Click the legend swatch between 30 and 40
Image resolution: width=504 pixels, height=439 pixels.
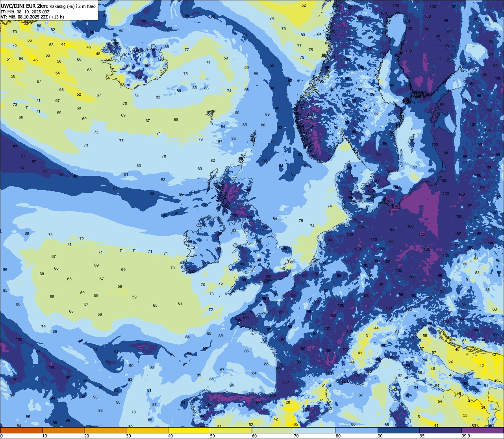(147, 430)
